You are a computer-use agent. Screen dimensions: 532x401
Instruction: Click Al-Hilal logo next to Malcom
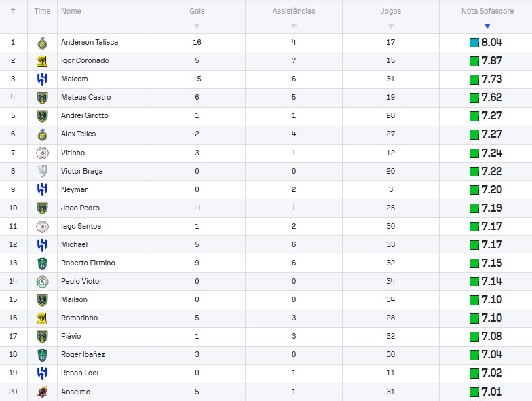click(42, 79)
